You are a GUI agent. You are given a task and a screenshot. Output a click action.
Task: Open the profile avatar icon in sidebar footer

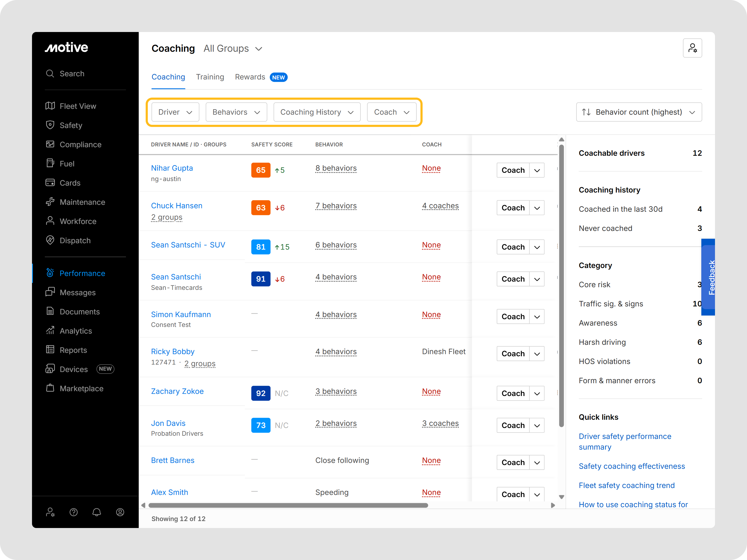pos(120,512)
